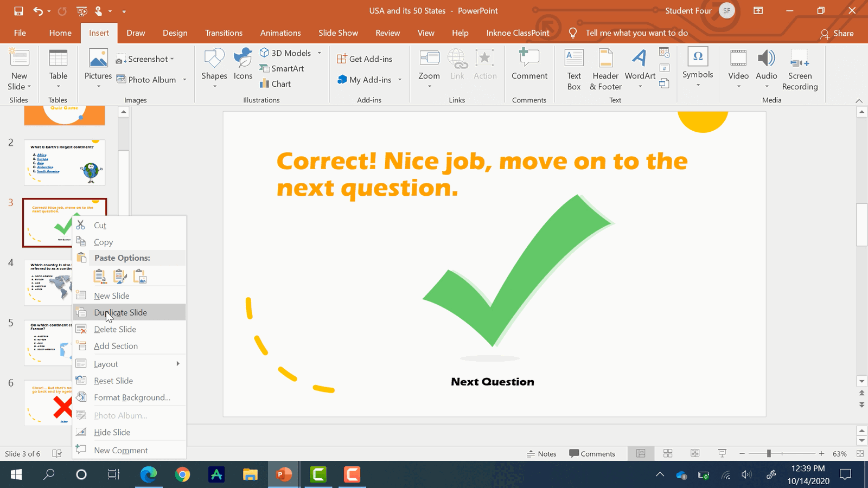Choose Keep Source Formatting paste option
Screen dimensions: 868x488
click(120, 277)
